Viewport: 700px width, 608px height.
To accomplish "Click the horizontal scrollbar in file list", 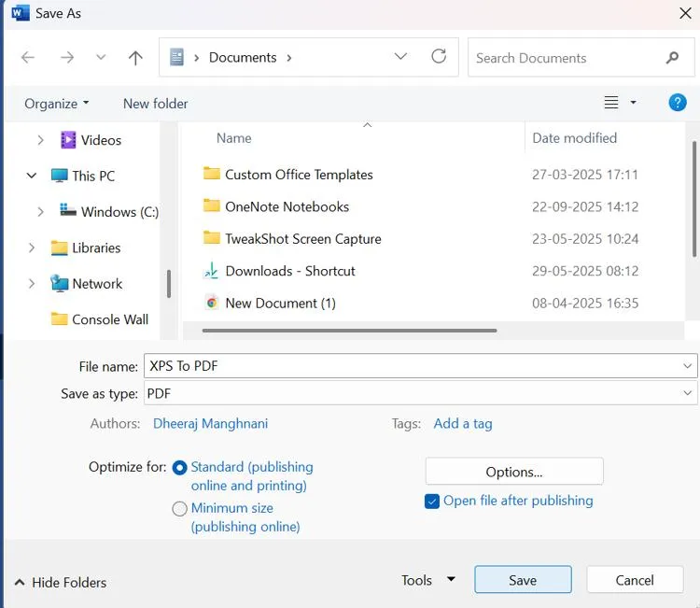I will click(x=350, y=330).
